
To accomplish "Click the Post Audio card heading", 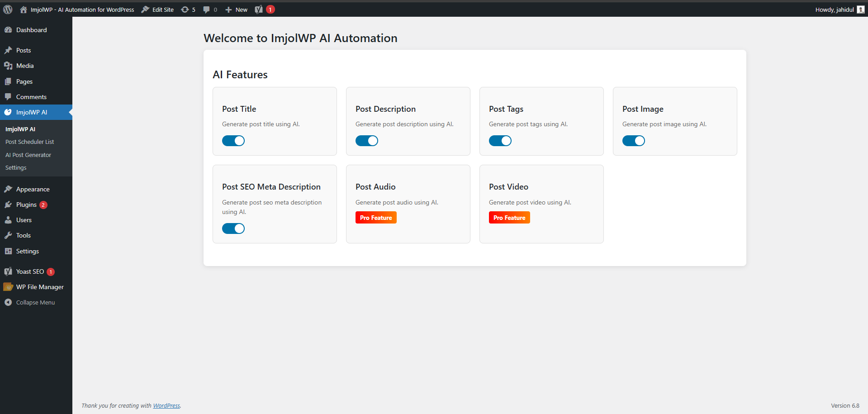I will (x=375, y=187).
